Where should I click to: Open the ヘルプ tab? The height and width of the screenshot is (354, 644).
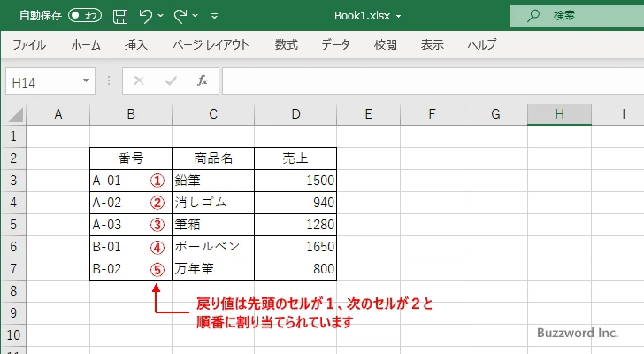482,44
